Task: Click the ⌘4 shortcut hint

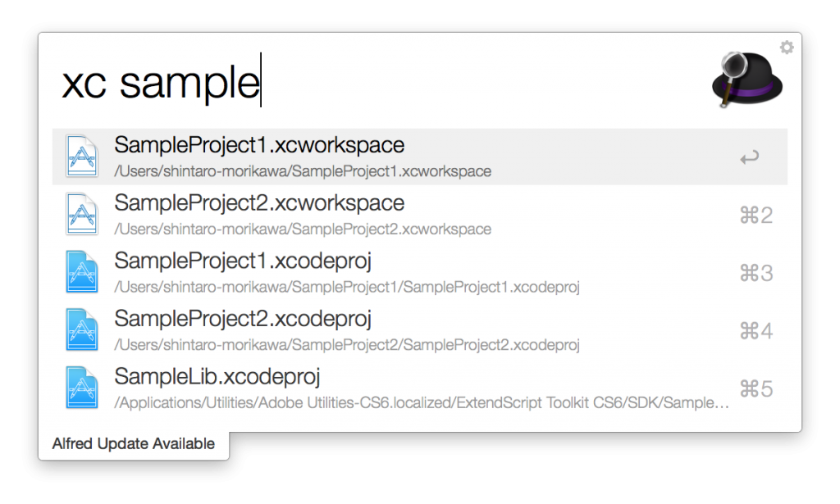Action: [756, 331]
